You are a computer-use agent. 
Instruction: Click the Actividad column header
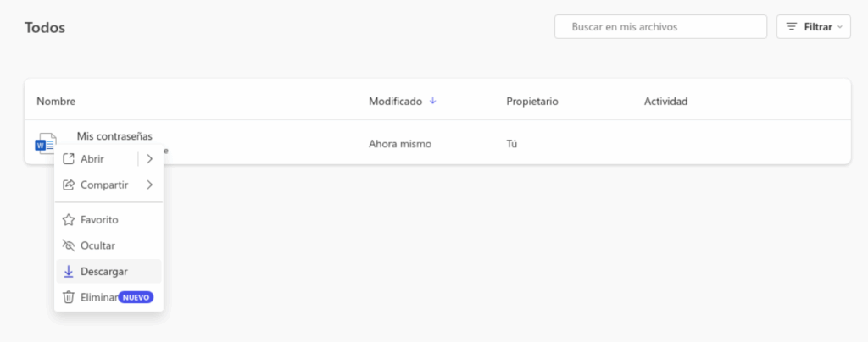click(x=665, y=102)
